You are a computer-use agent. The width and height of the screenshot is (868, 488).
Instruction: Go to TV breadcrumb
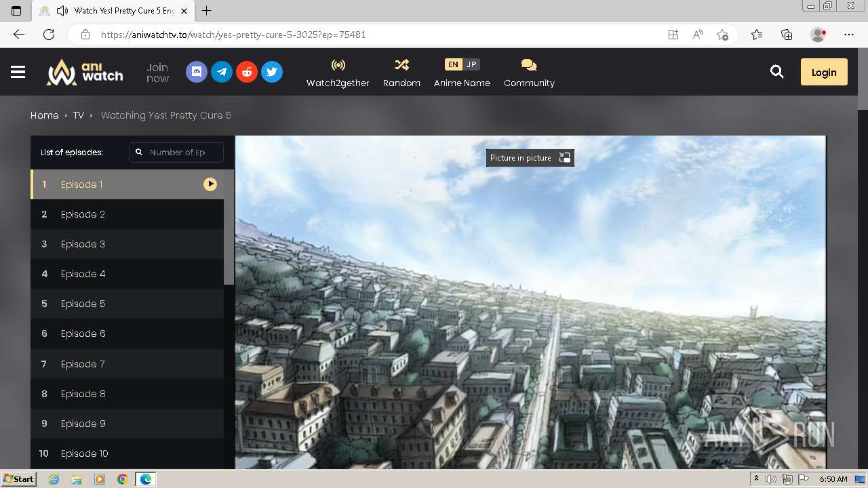(79, 115)
